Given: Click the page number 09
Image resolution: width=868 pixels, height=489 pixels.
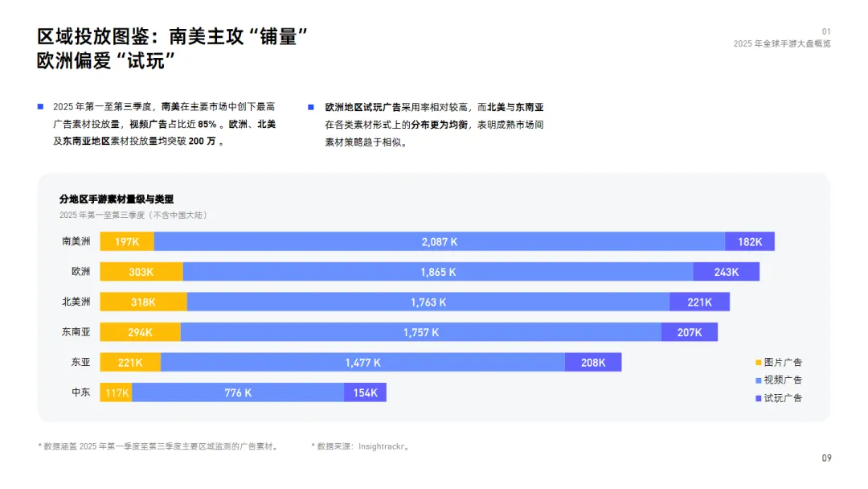Looking at the screenshot, I should [x=826, y=458].
